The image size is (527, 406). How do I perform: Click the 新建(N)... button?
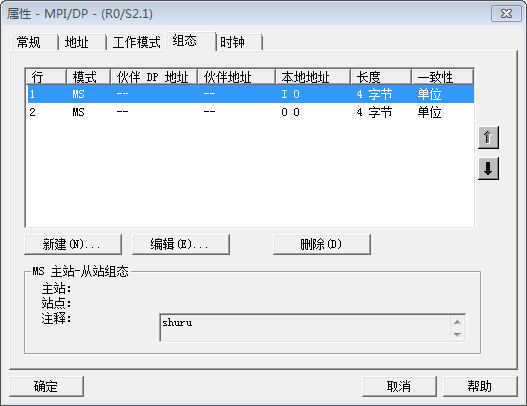tap(73, 244)
